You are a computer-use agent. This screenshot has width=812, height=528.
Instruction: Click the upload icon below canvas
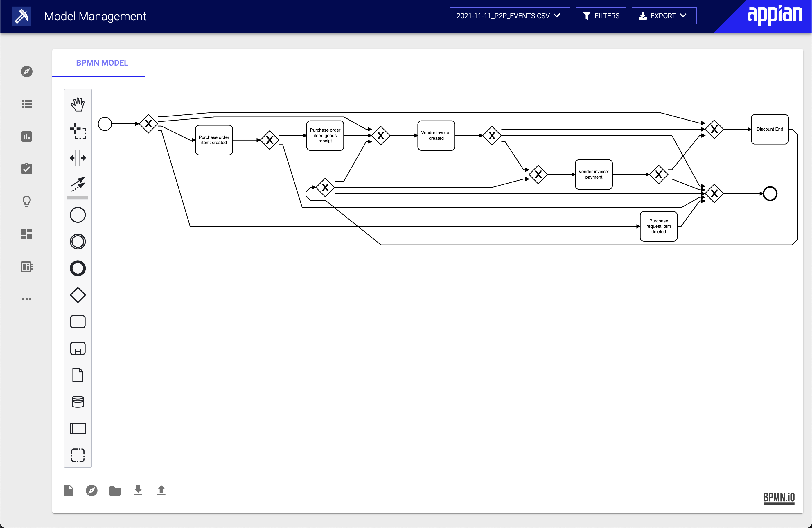[x=161, y=491]
